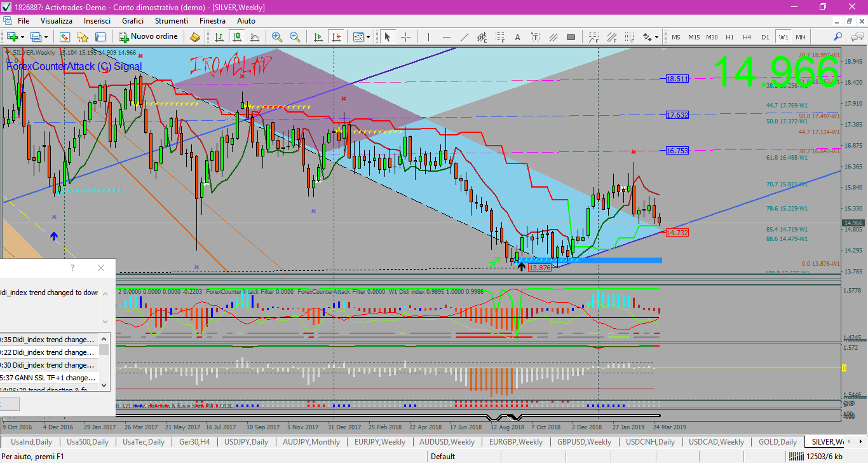Select the Fibonacci arcs tool
This screenshot has width=868, height=463.
593,37
